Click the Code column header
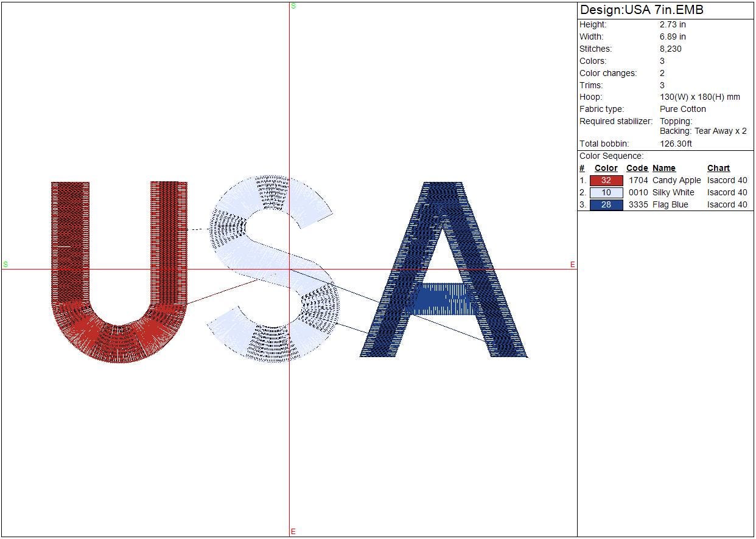This screenshot has width=756, height=539. coord(637,169)
